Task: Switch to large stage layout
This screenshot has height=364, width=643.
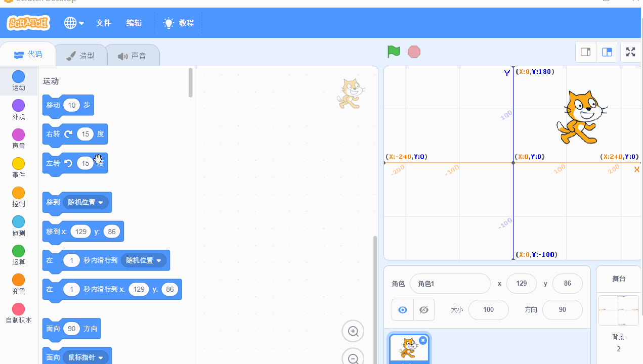Action: pyautogui.click(x=607, y=52)
